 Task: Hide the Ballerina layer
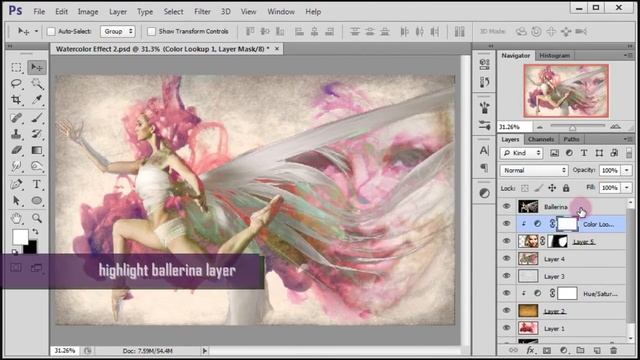(507, 207)
